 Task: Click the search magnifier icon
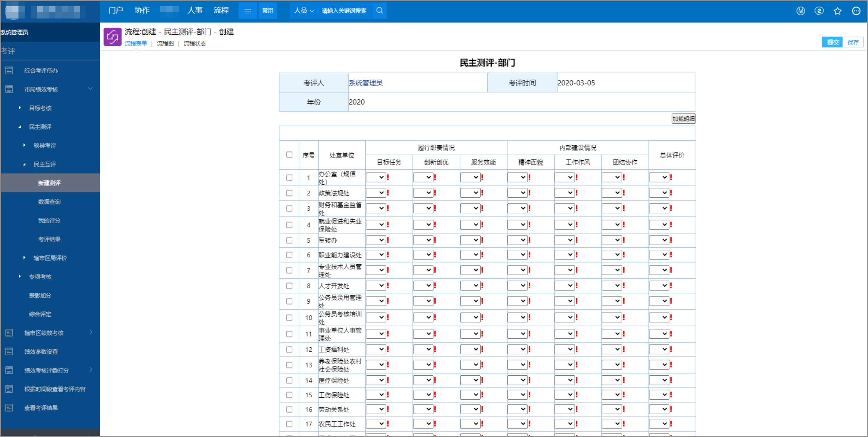379,11
